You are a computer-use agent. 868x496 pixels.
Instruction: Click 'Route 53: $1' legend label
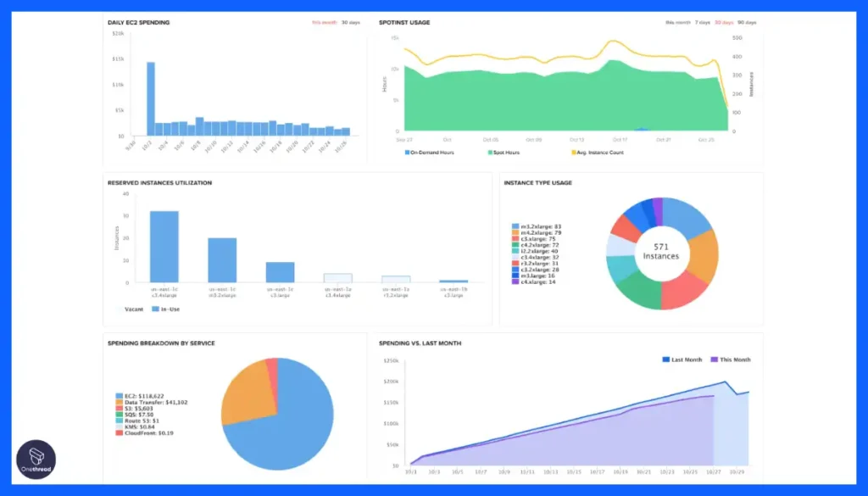click(142, 421)
